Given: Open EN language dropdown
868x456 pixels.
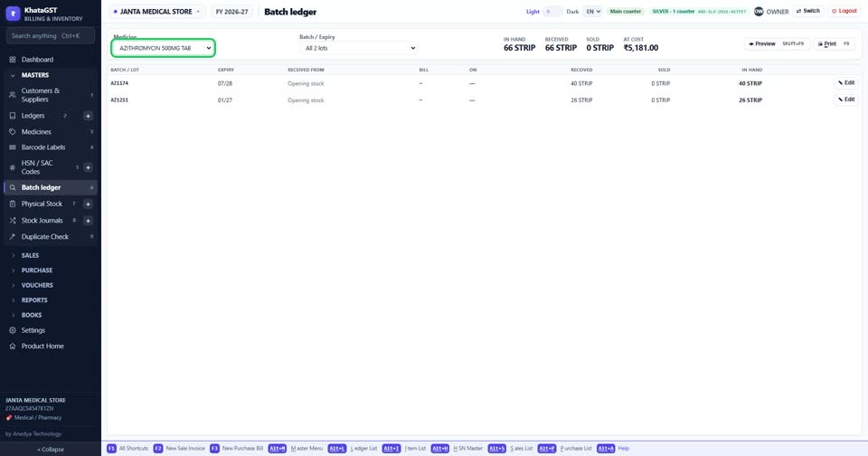Looking at the screenshot, I should point(593,12).
